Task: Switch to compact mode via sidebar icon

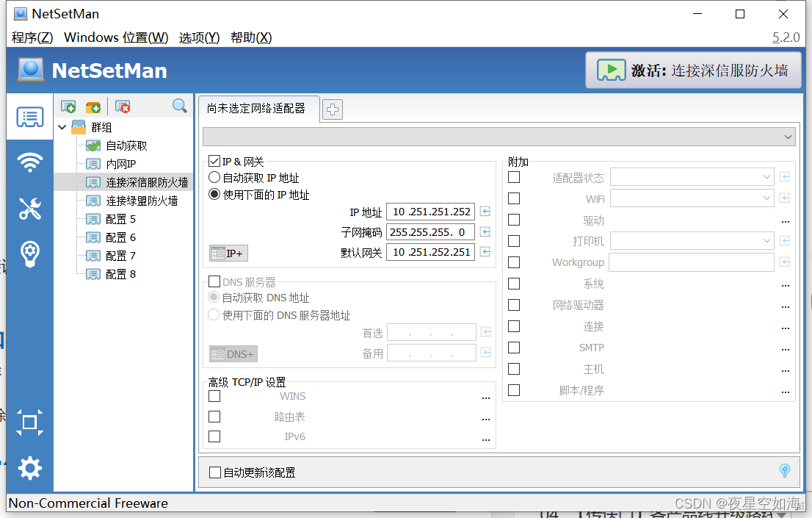Action: point(29,422)
